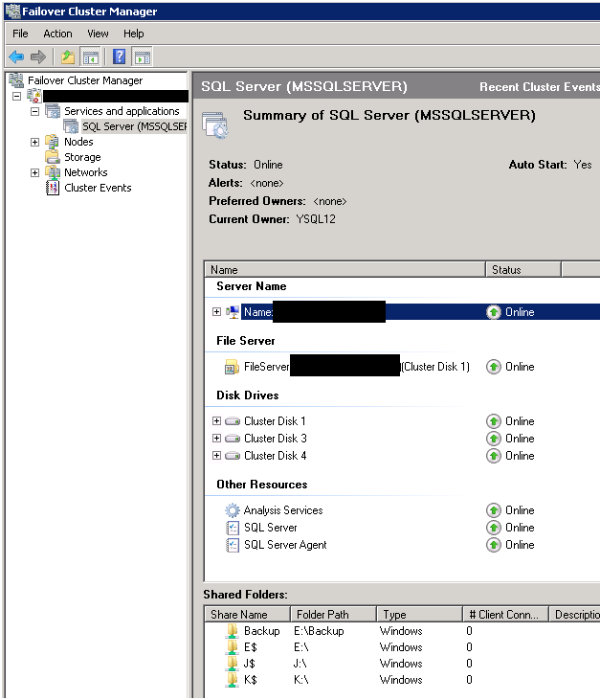Click the Online status of SQL Server Agent
Viewport: 600px width, 700px height.
tap(520, 545)
